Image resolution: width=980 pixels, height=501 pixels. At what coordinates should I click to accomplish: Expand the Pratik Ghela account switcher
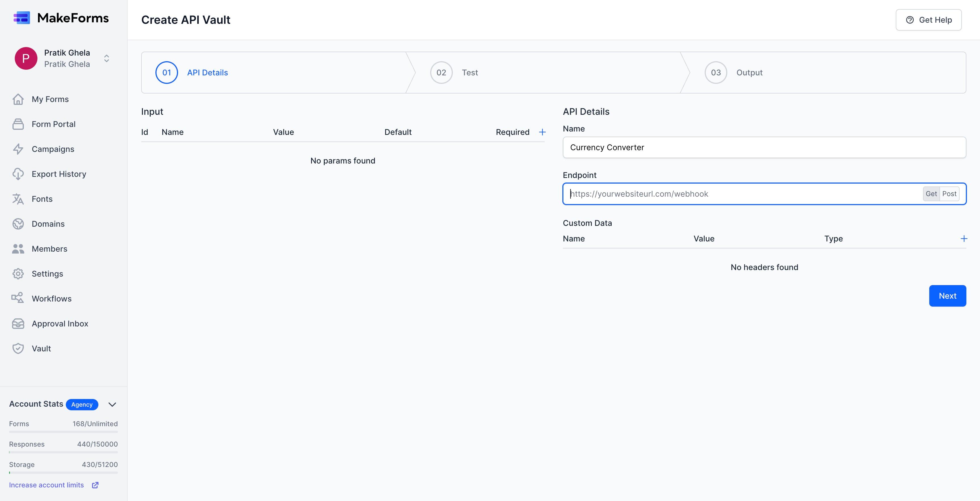pyautogui.click(x=106, y=58)
